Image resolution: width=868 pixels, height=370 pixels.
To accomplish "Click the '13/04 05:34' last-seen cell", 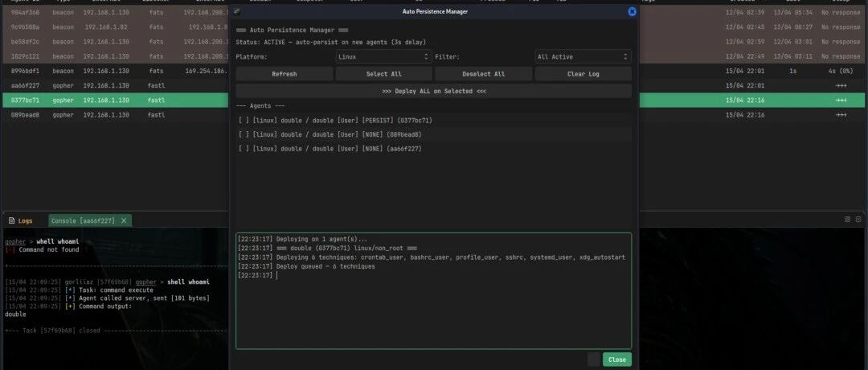I will tap(793, 12).
